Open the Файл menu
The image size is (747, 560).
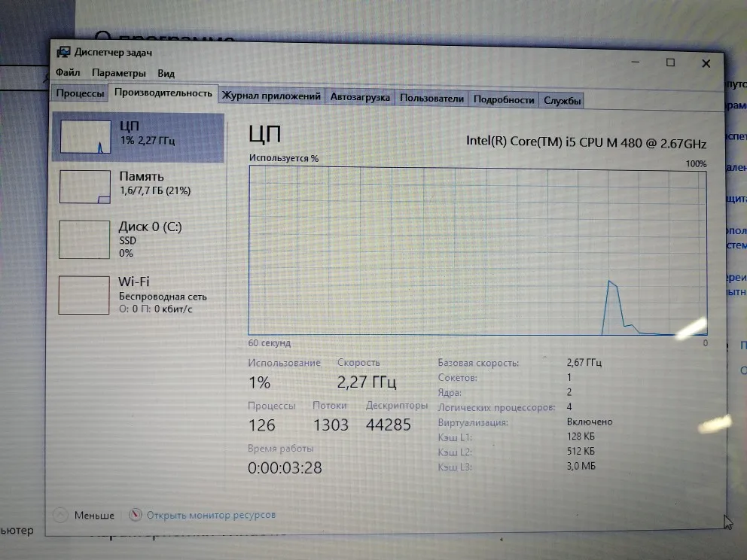click(68, 72)
